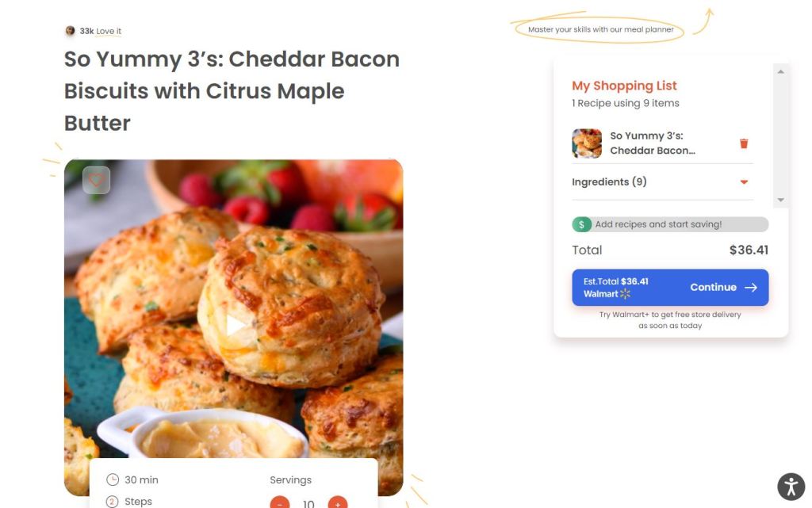Image resolution: width=812 pixels, height=508 pixels.
Task: Click the small user avatar near 33k
Action: click(x=71, y=31)
